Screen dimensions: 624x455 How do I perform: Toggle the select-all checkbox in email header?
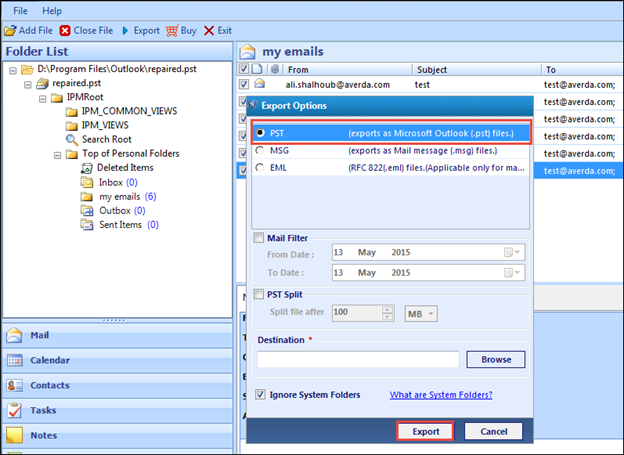(244, 69)
